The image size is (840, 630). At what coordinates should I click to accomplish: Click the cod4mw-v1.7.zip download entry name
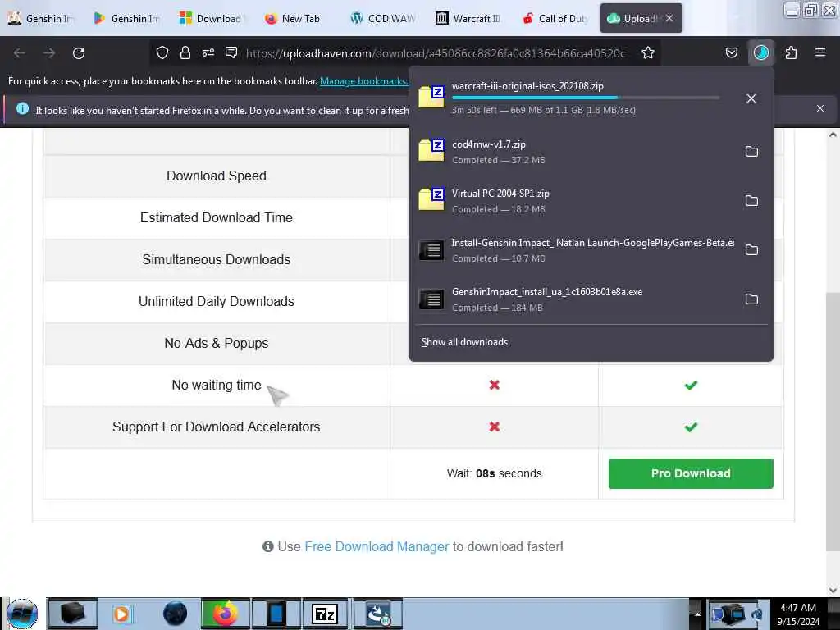coord(489,144)
